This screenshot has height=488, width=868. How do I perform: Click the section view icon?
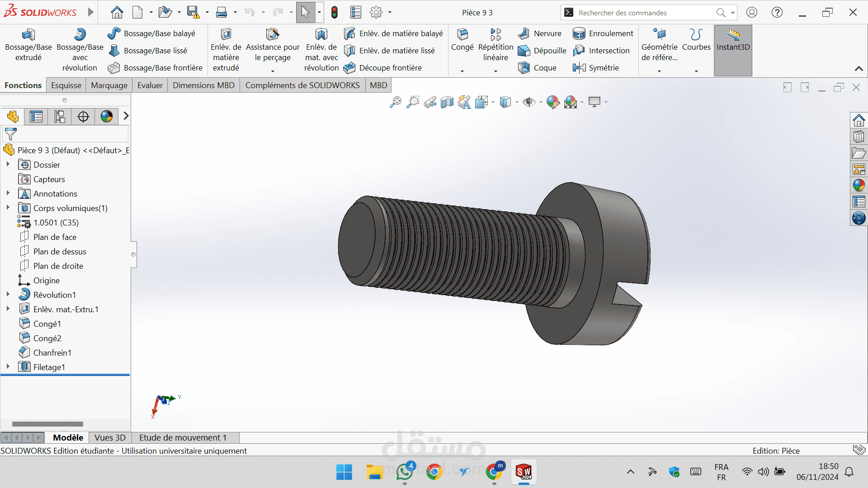pos(447,103)
